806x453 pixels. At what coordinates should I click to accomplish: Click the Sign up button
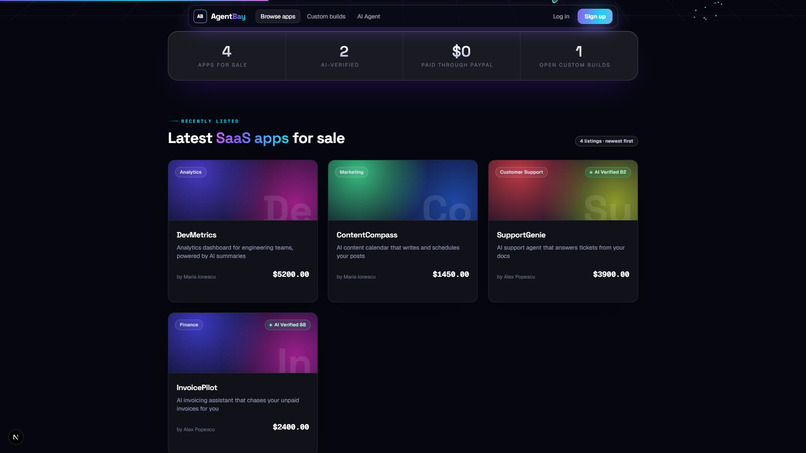(595, 16)
